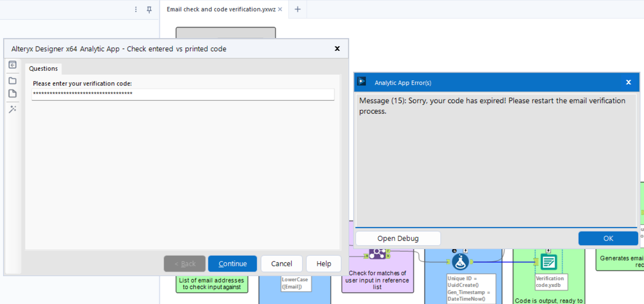Click the Continue button

click(232, 263)
